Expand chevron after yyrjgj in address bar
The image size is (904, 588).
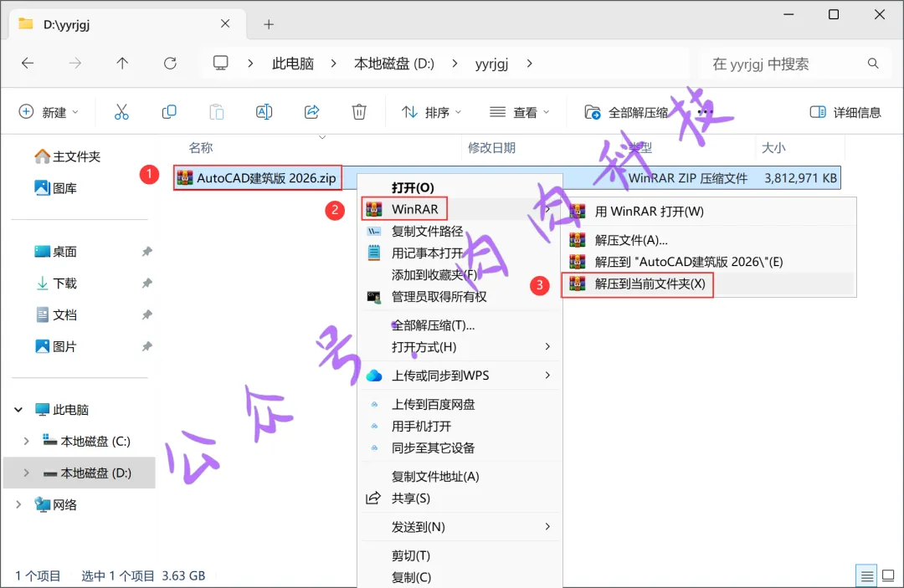coord(529,64)
